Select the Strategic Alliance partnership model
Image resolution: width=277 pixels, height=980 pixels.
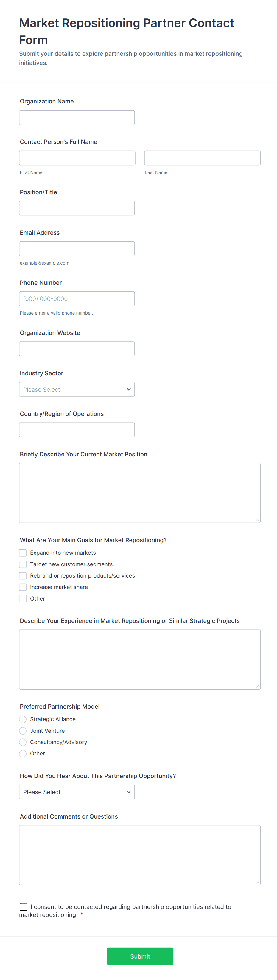click(22, 719)
